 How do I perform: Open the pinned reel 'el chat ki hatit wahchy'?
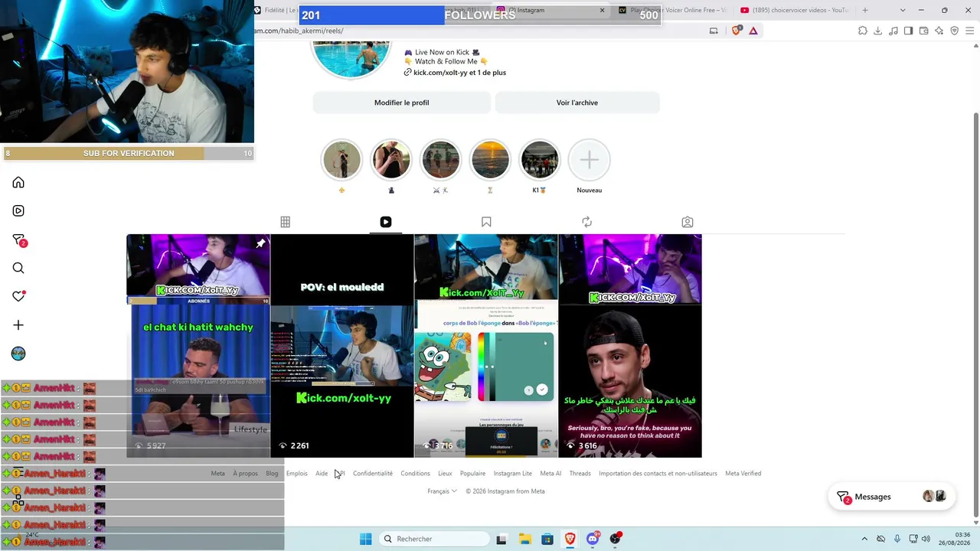click(198, 346)
